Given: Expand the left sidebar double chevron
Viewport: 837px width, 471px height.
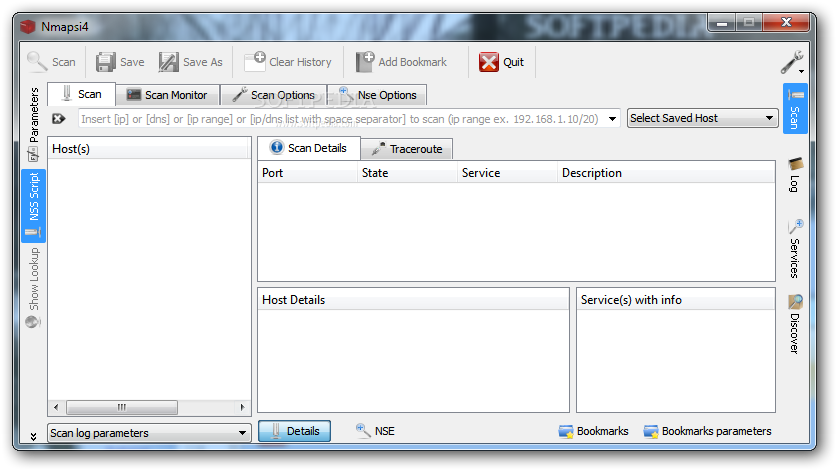Looking at the screenshot, I should [34, 436].
